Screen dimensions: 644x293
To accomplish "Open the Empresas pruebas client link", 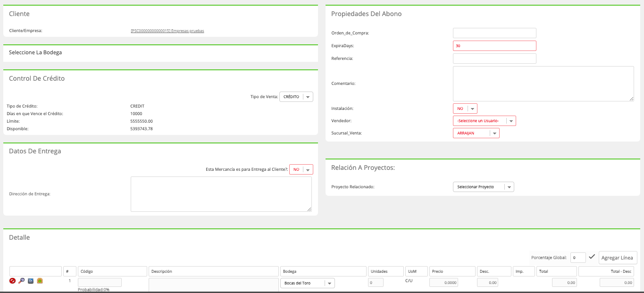I will click(x=167, y=31).
